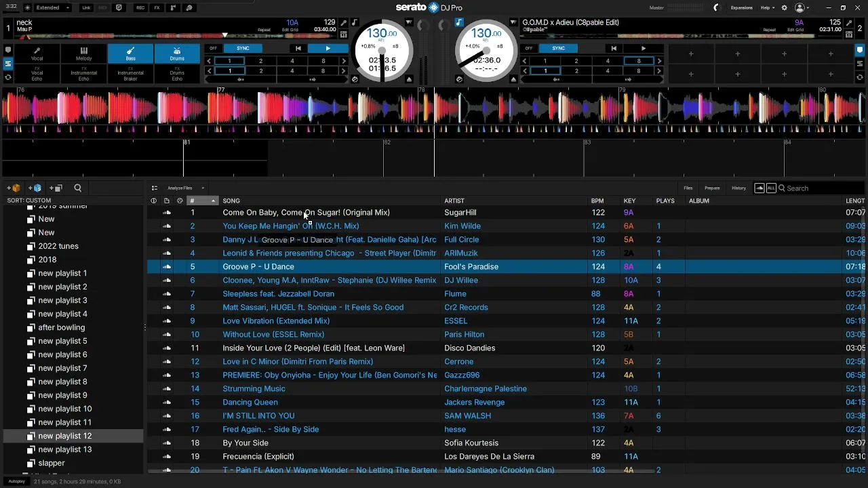
Task: Add new crate icon
Action: click(x=14, y=188)
